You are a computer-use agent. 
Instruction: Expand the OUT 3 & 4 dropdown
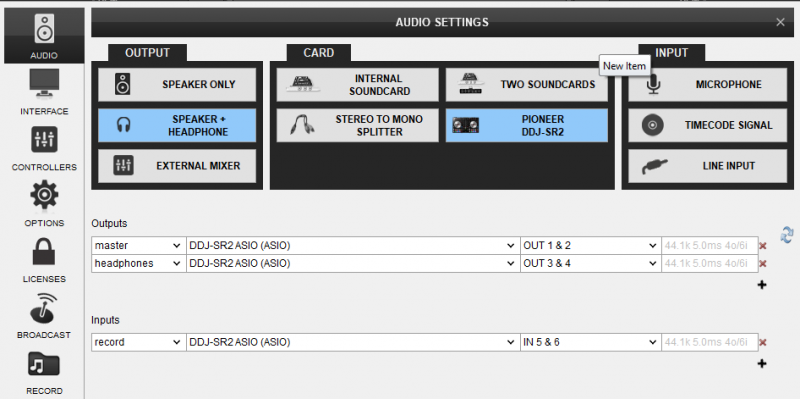point(591,263)
